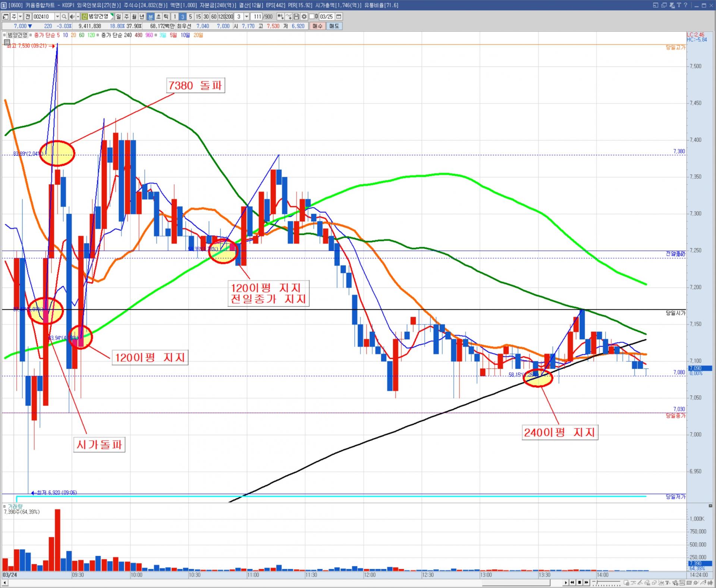Image resolution: width=716 pixels, height=588 pixels.
Task: Click the 매수 buy button
Action: click(x=317, y=26)
